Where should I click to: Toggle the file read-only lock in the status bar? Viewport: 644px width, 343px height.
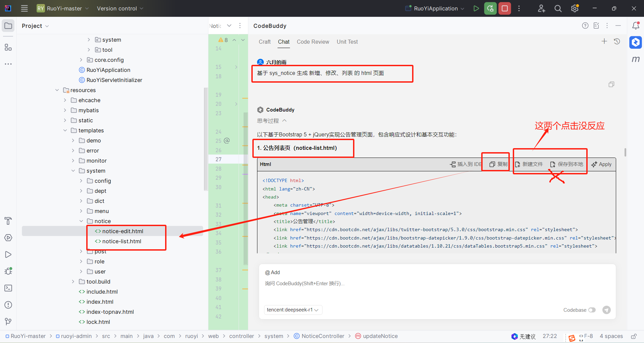634,336
